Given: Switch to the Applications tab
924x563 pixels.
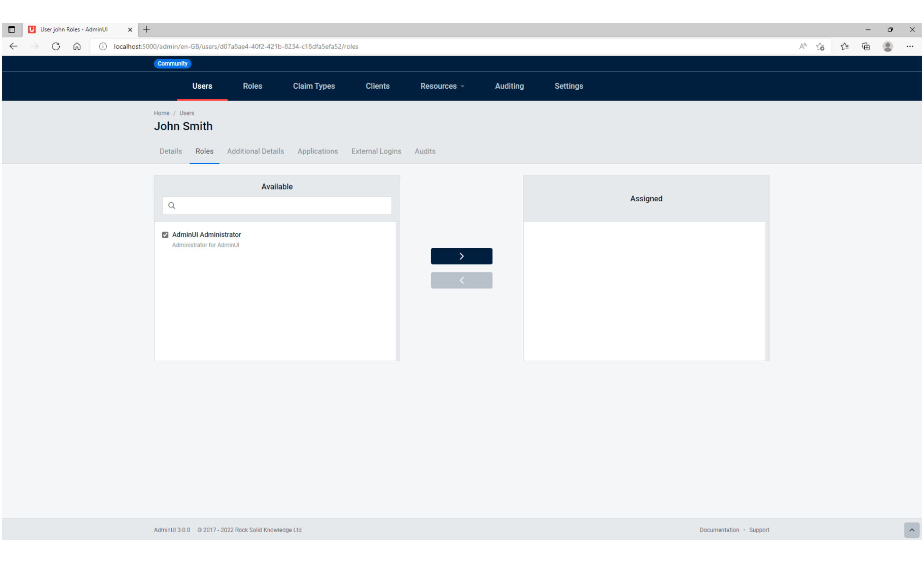Looking at the screenshot, I should [317, 151].
